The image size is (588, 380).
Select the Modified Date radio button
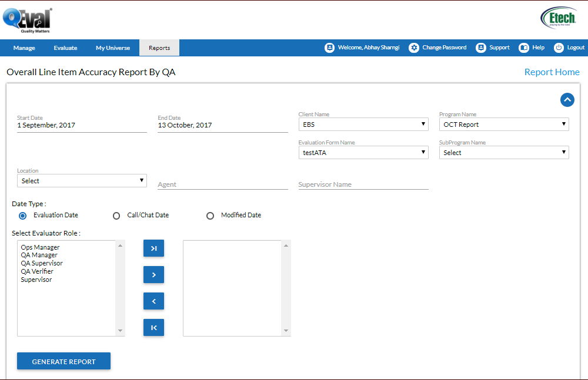click(x=210, y=216)
